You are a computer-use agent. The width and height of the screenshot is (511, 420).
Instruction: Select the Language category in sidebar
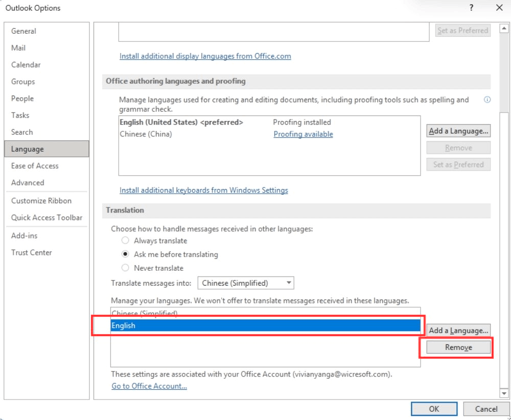click(47, 149)
